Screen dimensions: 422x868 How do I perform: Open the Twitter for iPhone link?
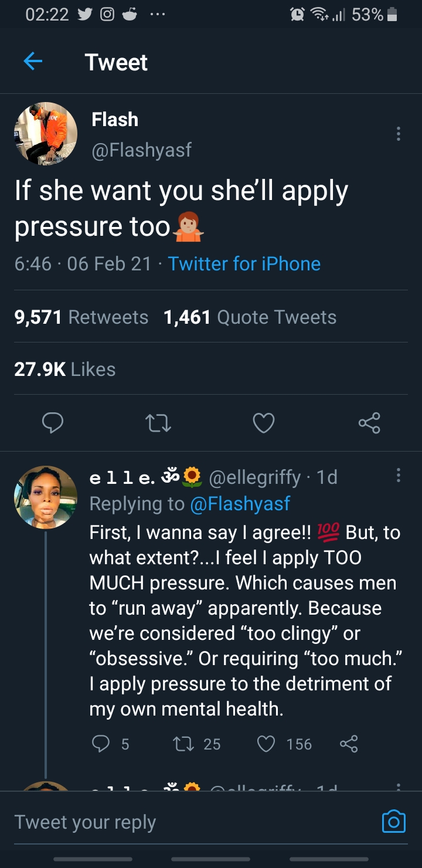click(244, 264)
